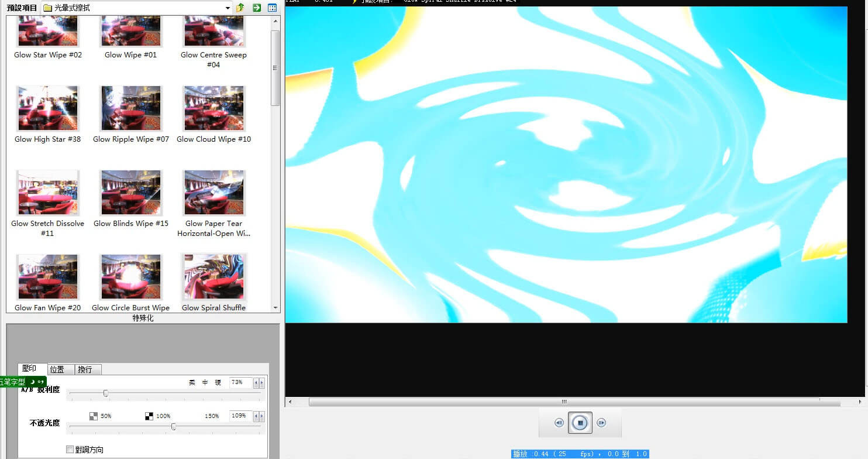Click the 109% opacity value field

(240, 416)
